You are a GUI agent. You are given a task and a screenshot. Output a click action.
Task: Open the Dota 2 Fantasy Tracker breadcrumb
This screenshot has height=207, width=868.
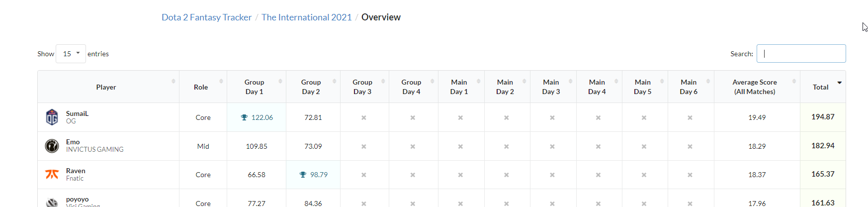point(206,17)
